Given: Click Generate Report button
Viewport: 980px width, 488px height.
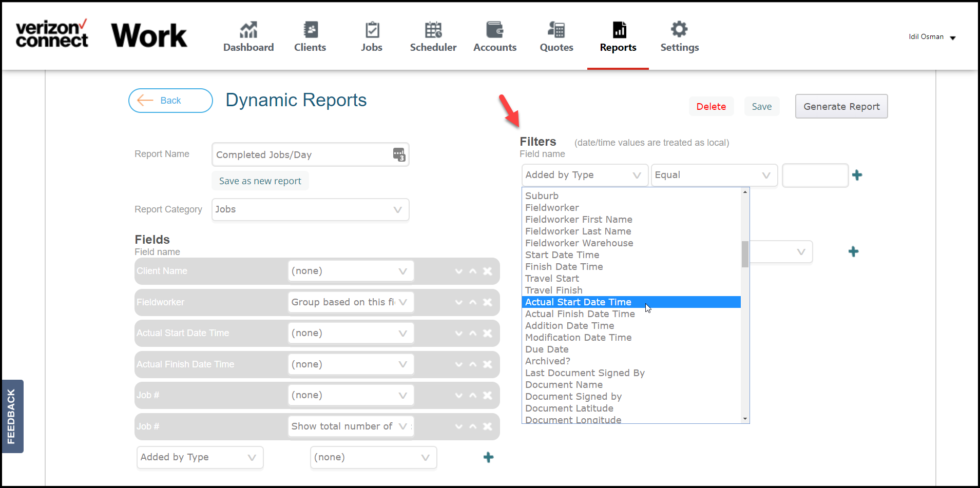Looking at the screenshot, I should click(x=841, y=107).
